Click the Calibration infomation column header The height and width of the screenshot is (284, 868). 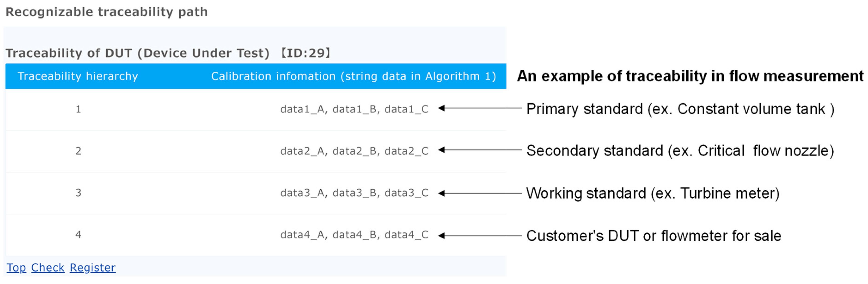[354, 76]
